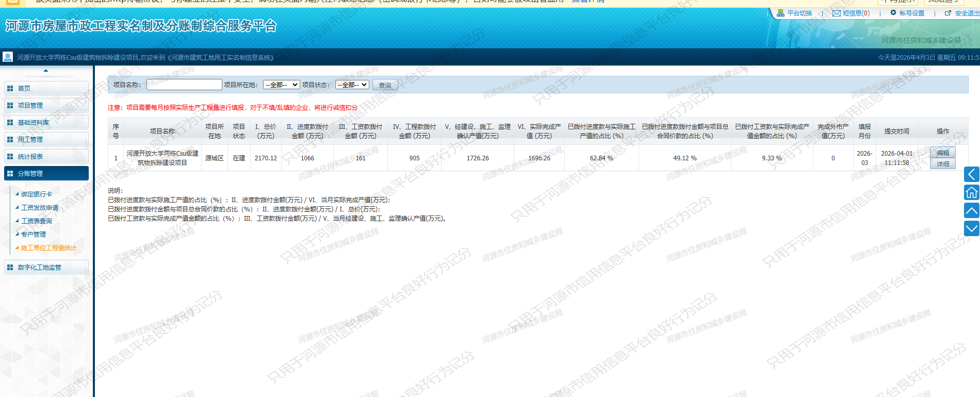This screenshot has width=980, height=397.
Task: Click 安全退出 logout link
Action: tap(967, 13)
